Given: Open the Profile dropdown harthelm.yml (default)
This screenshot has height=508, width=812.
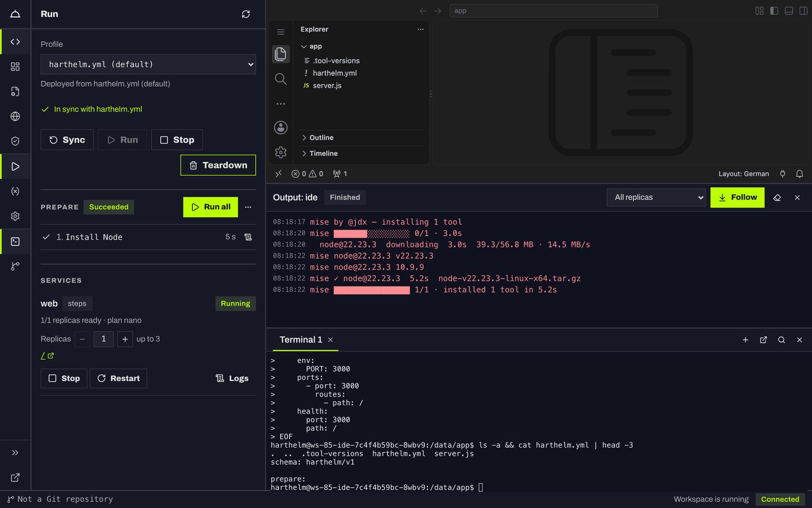Looking at the screenshot, I should [148, 65].
